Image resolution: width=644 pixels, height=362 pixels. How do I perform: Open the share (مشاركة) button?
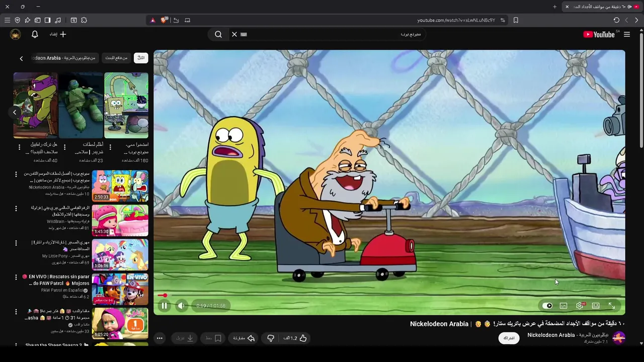coord(244,338)
